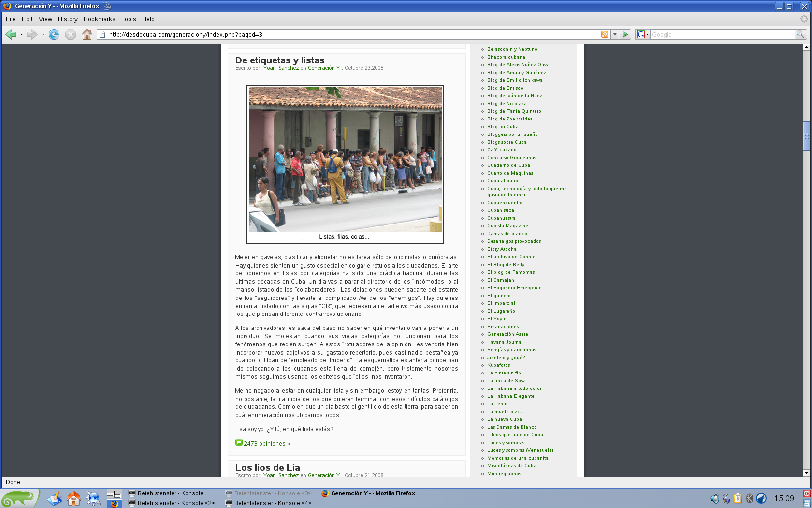Open the 2473 opiniones comments link
812x508 pixels.
(x=267, y=444)
